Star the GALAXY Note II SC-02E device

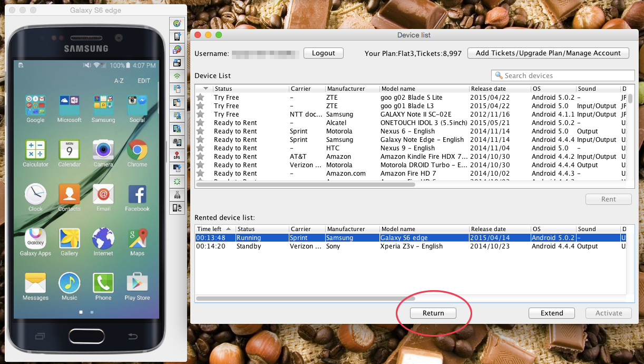pos(200,114)
